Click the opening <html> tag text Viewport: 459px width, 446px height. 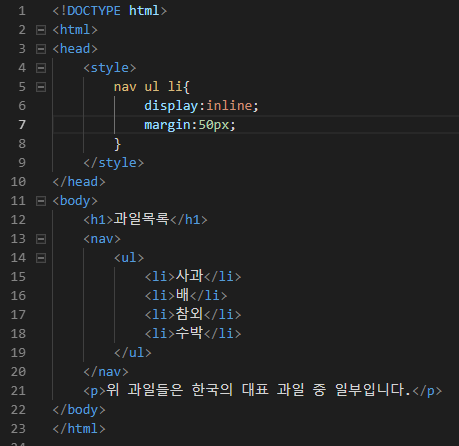[75, 30]
